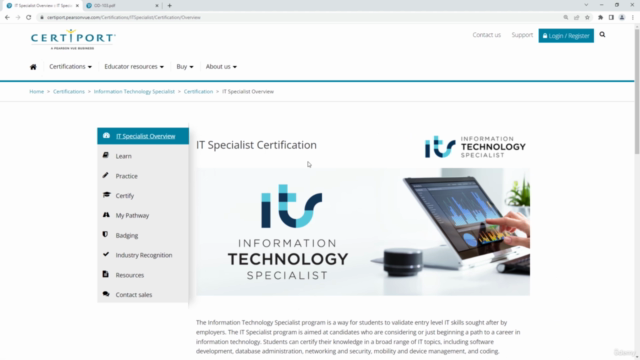The height and width of the screenshot is (360, 640).
Task: Click the Certify graduation cap icon
Action: click(x=106, y=195)
